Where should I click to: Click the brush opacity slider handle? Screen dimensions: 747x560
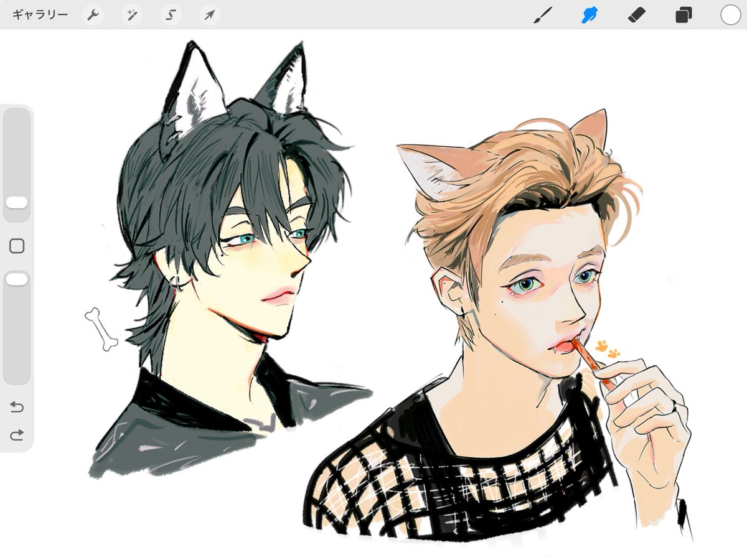(17, 279)
